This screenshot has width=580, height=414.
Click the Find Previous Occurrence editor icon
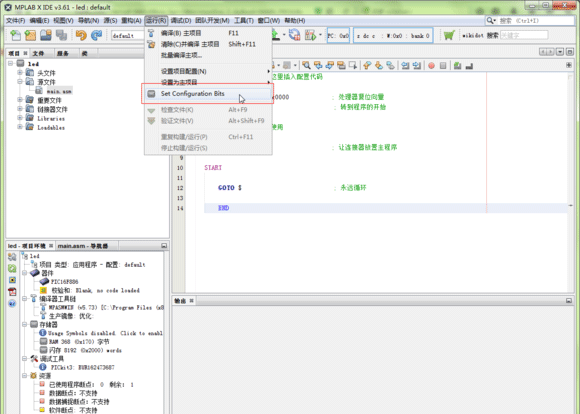point(318,65)
